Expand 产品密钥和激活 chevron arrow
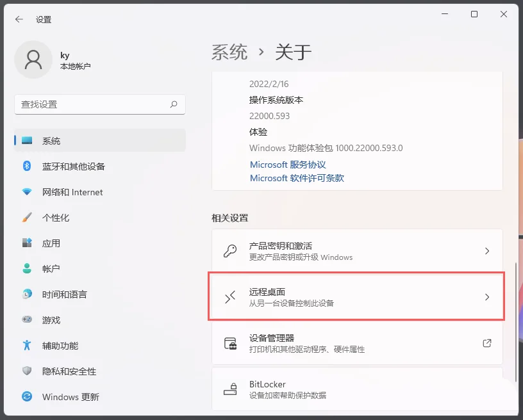Image resolution: width=523 pixels, height=420 pixels. point(487,251)
